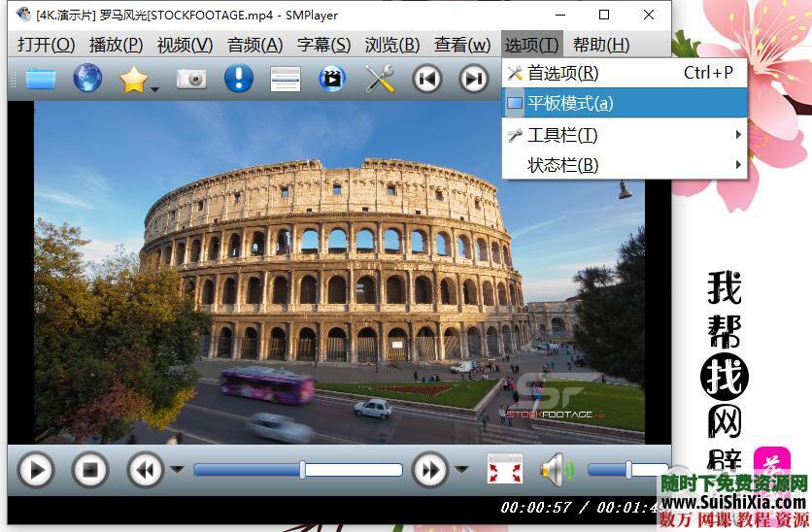
Task: Toggle fullscreen with the red arrows icon
Action: 504,471
